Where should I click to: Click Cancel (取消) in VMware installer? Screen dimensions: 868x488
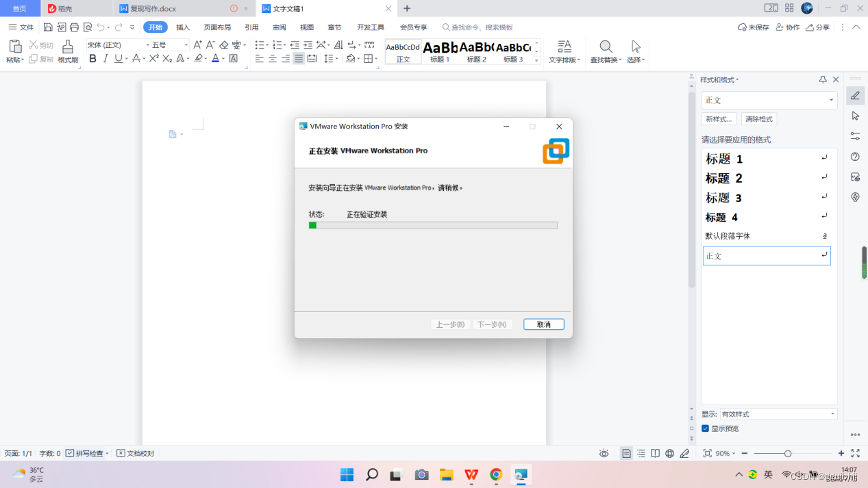coord(543,324)
